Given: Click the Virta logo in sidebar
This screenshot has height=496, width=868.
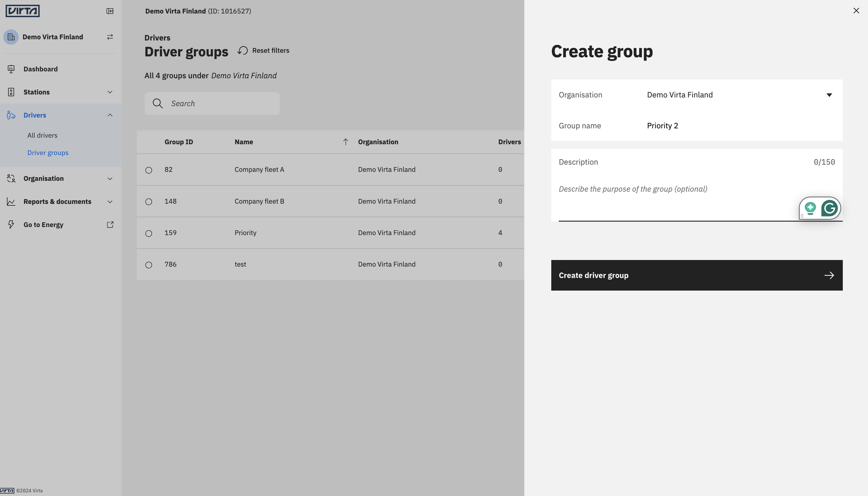Looking at the screenshot, I should [22, 11].
